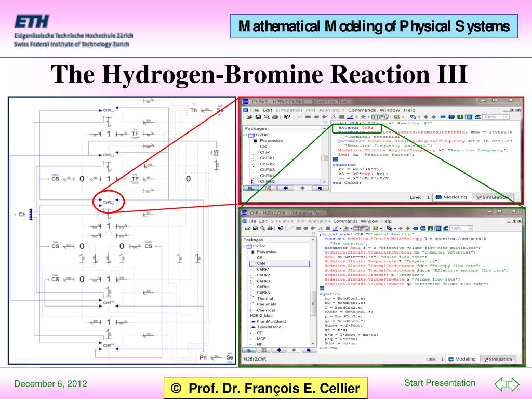Open line color dropdown arrow in ChR window
The width and height of the screenshot is (532, 399).
(x=340, y=229)
